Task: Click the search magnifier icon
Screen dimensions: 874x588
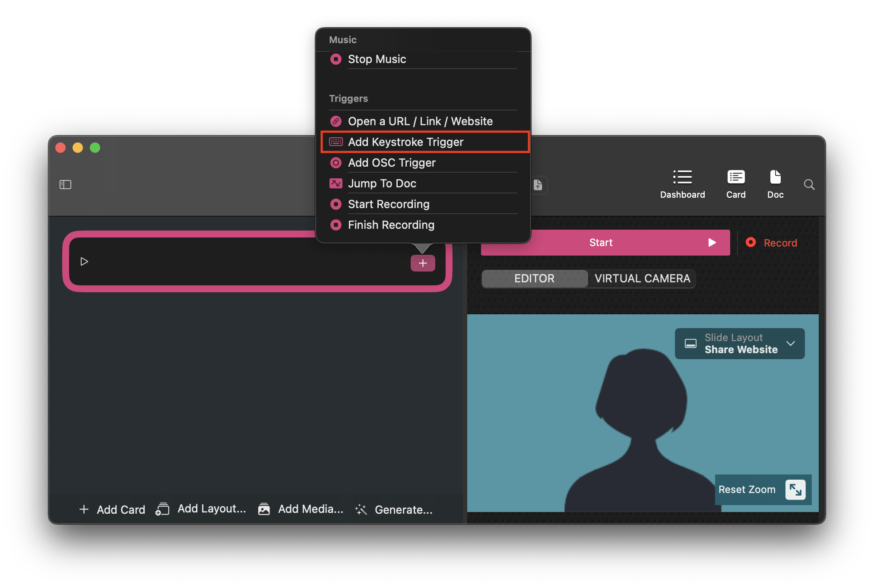Action: (809, 185)
